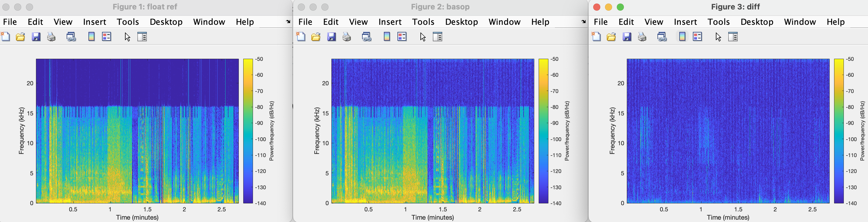Click the Help menu in Figure 3 diff
This screenshot has height=222, width=868.
pyautogui.click(x=835, y=22)
